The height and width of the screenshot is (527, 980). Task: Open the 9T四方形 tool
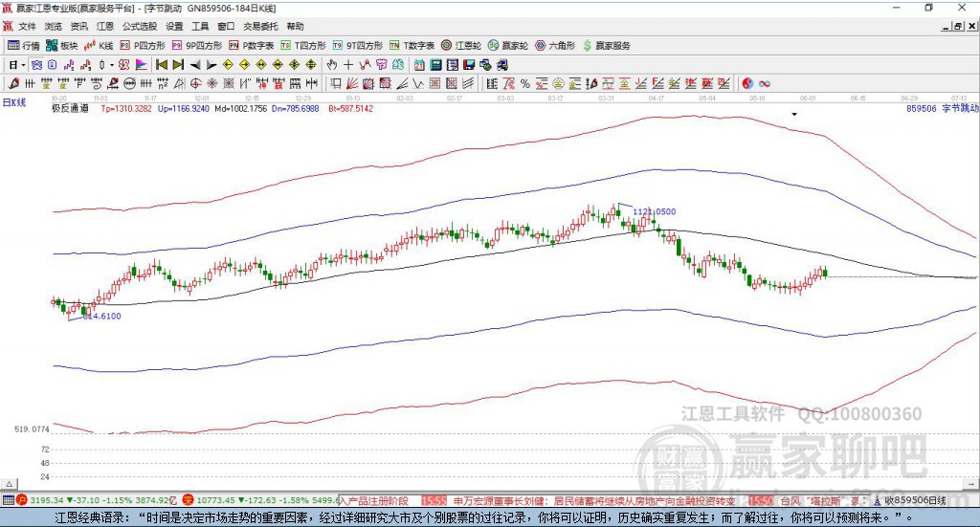click(358, 46)
